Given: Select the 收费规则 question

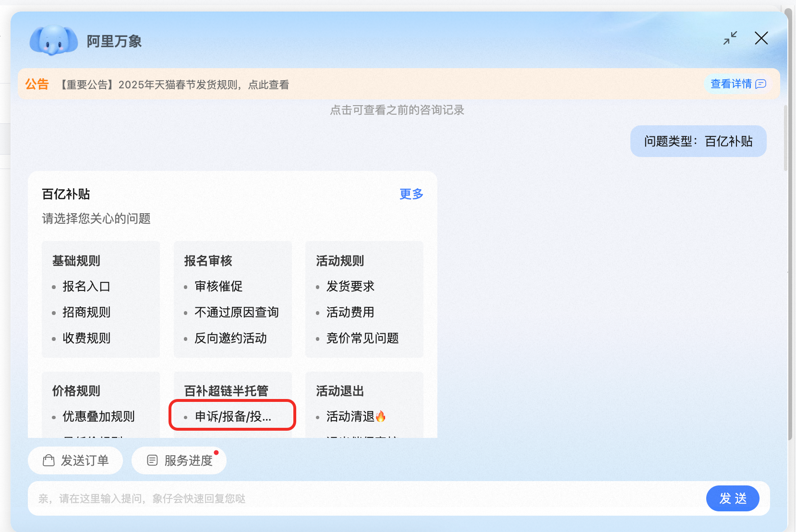Looking at the screenshot, I should pos(86,339).
